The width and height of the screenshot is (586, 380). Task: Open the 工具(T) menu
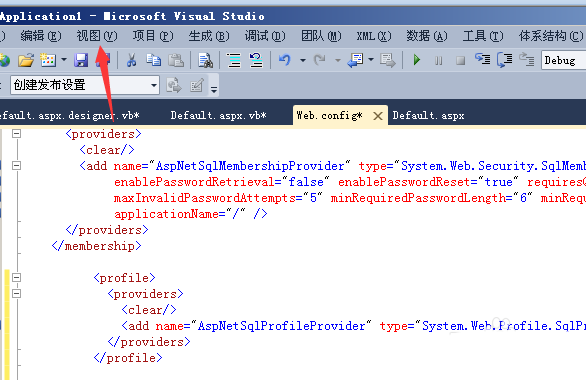(483, 36)
